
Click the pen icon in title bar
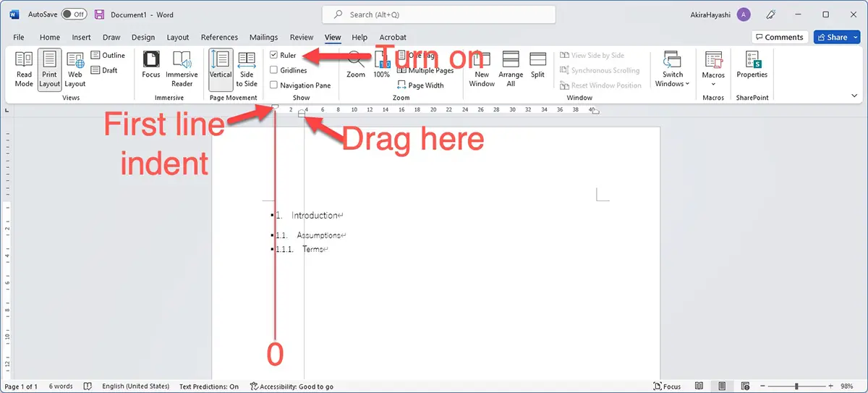[771, 14]
